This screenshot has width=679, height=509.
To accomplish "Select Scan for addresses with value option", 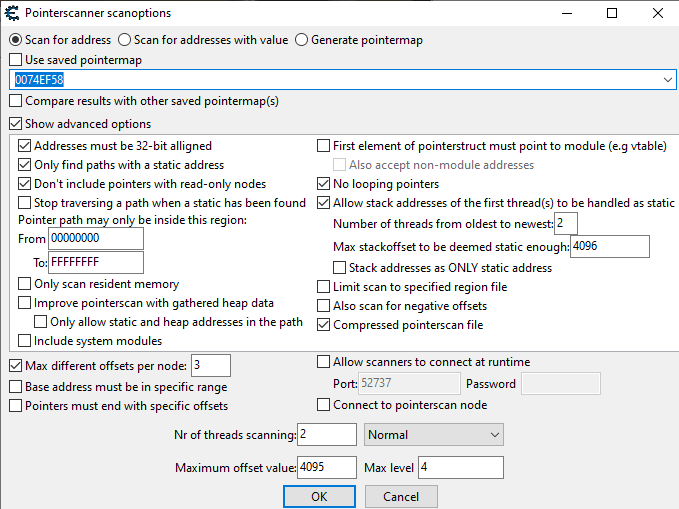I will [124, 40].
